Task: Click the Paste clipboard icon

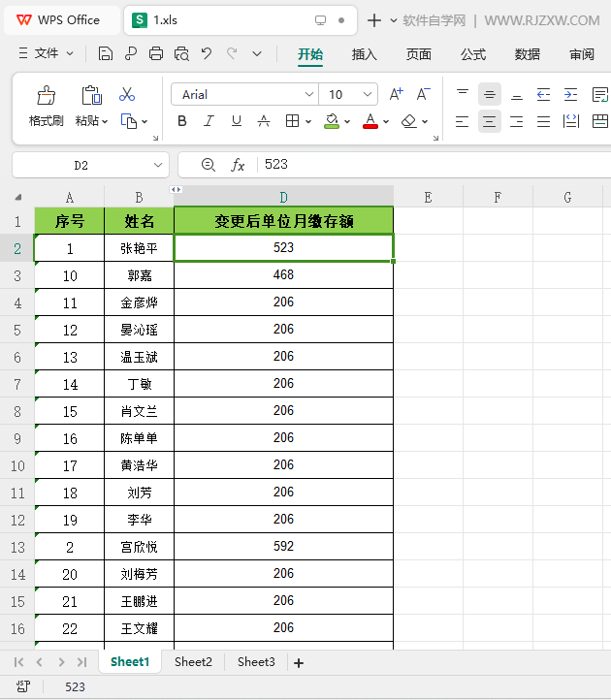Action: pos(91,95)
